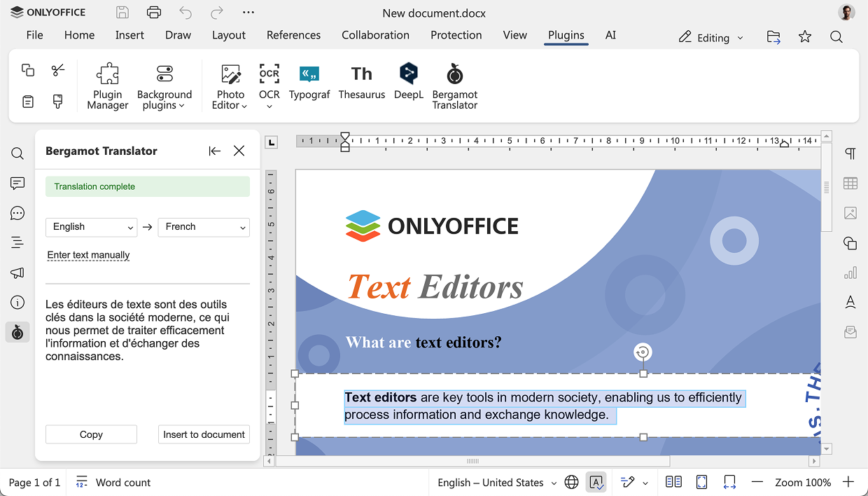This screenshot has height=496, width=868.
Task: Open Table settings in right sidebar
Action: tap(850, 184)
